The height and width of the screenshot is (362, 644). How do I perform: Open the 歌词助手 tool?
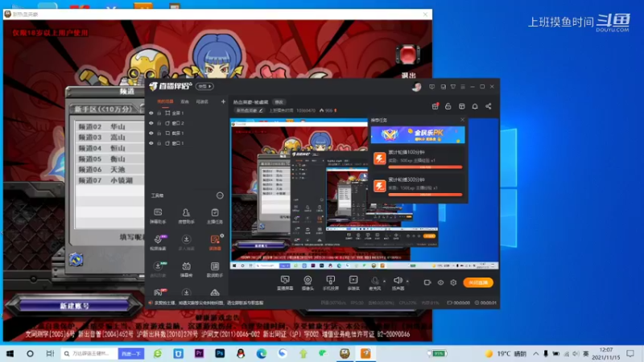click(x=214, y=269)
